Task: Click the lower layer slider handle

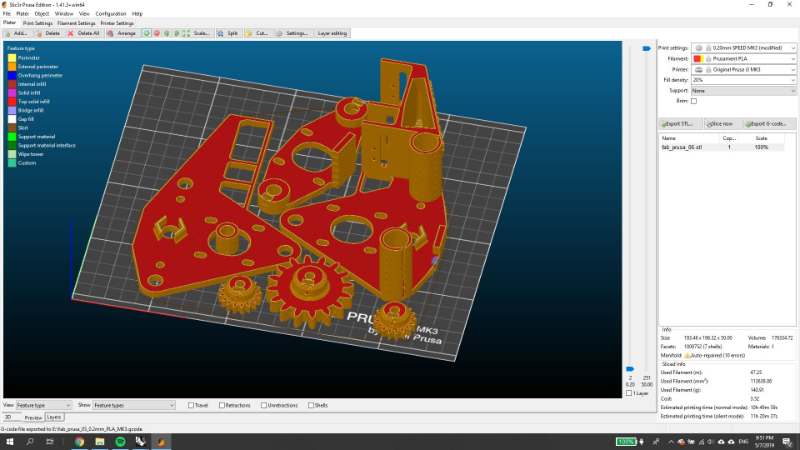Action: click(630, 369)
